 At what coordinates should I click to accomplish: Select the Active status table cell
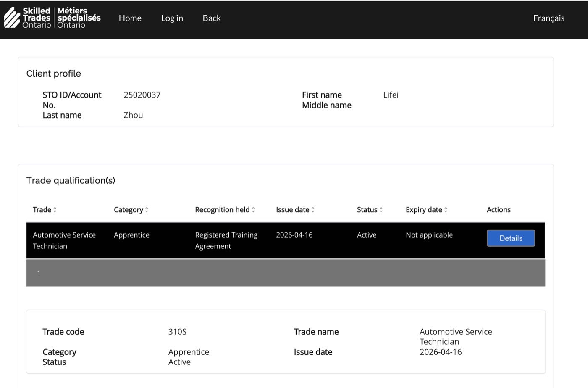(x=367, y=235)
